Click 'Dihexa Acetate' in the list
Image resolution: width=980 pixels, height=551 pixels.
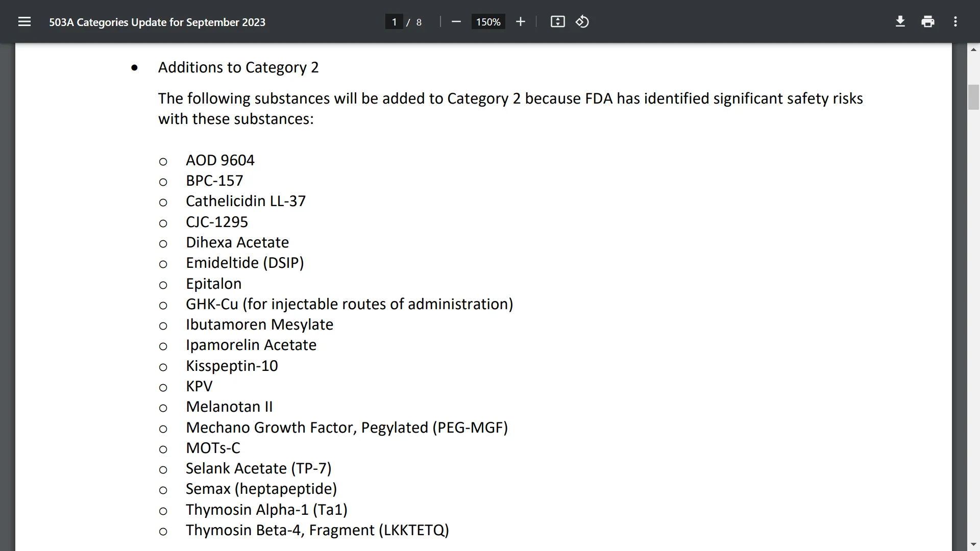point(237,242)
